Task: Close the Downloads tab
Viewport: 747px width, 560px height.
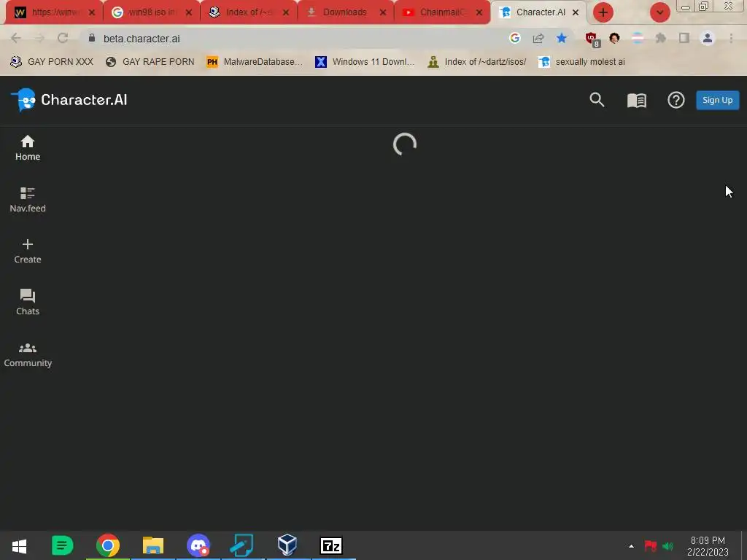Action: point(382,13)
